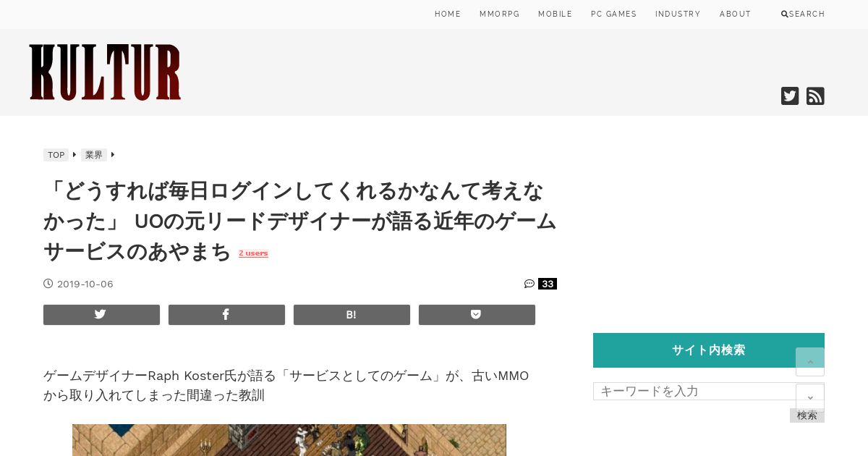Click the scroll-to-top arrow button
868x456 pixels.
[x=810, y=361]
